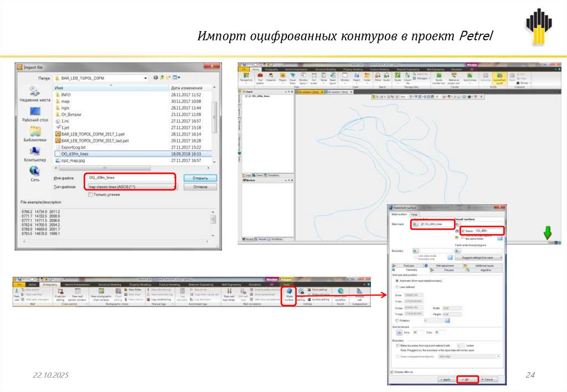Toggle the Только чтение checkbox
The image size is (567, 392).
coord(90,194)
